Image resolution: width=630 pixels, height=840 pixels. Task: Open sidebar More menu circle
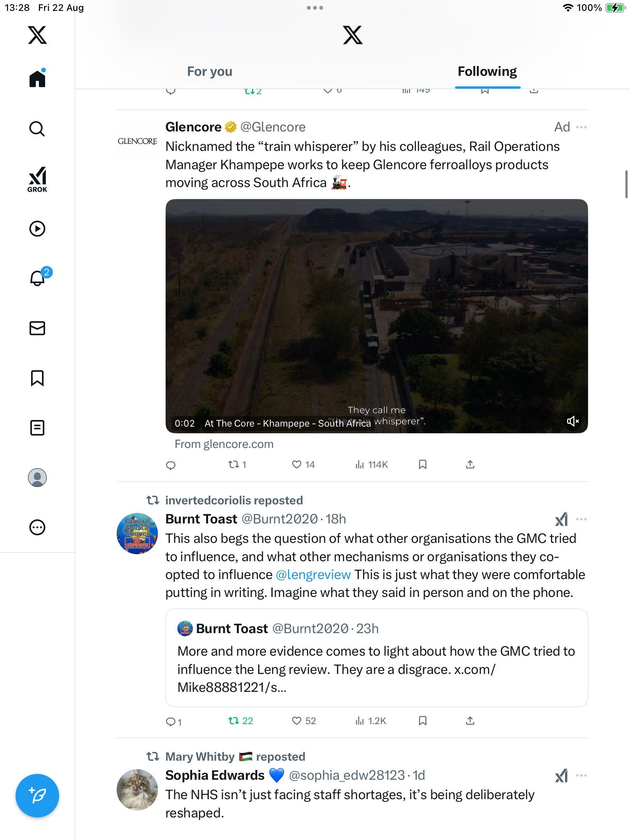click(x=37, y=527)
